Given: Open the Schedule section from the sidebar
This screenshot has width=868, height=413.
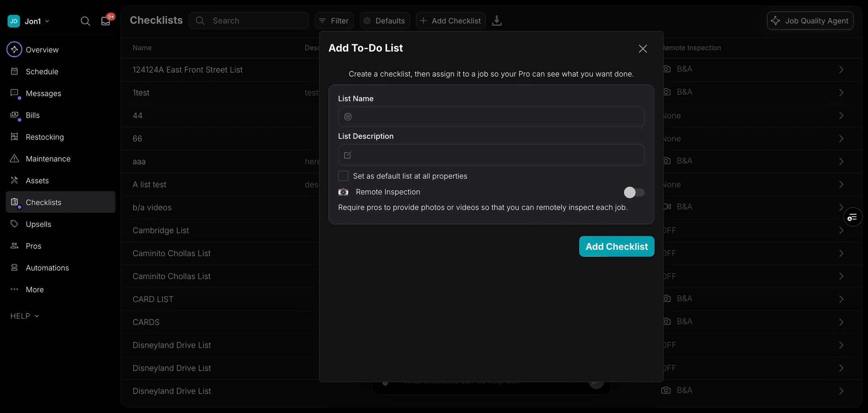Looking at the screenshot, I should click(41, 71).
